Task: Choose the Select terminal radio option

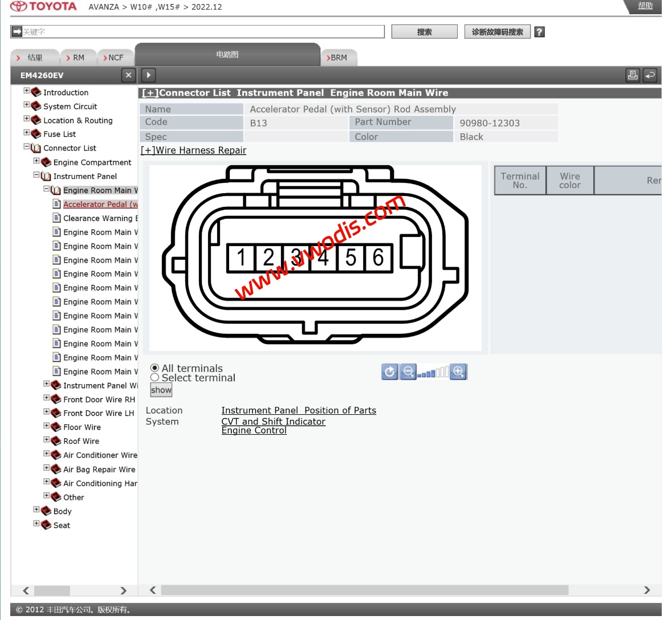Action: 154,377
